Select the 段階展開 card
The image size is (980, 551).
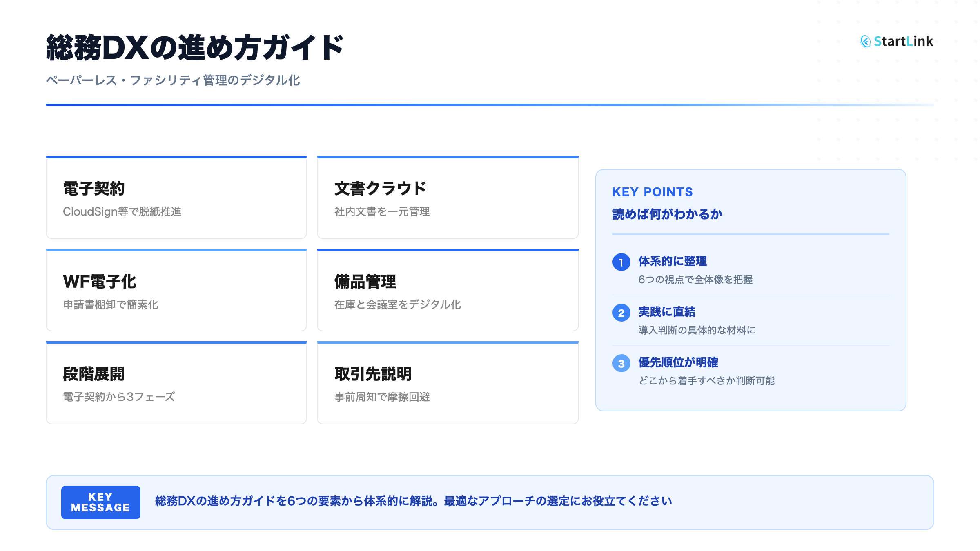176,383
